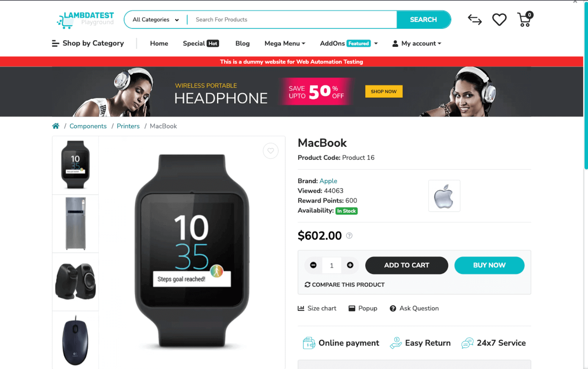
Task: Open the wishlist heart icon in header
Action: (499, 19)
